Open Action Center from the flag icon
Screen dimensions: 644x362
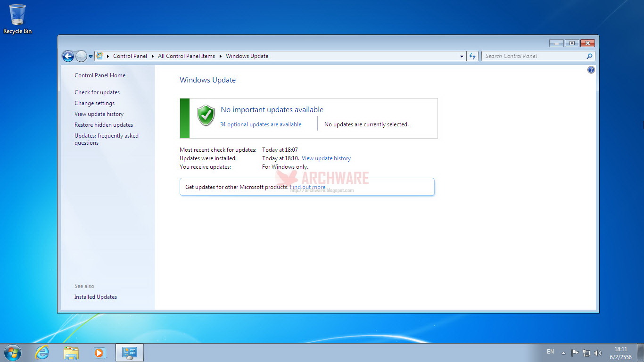click(575, 352)
